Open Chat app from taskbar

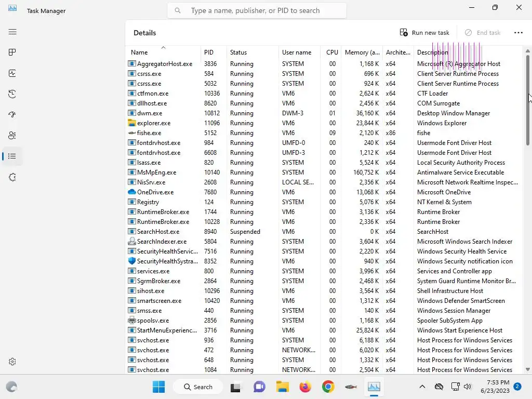(259, 387)
